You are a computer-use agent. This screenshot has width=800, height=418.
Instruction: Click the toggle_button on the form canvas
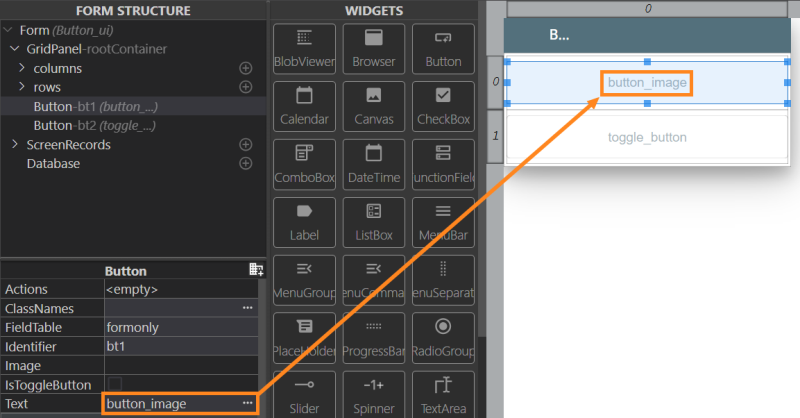647,137
